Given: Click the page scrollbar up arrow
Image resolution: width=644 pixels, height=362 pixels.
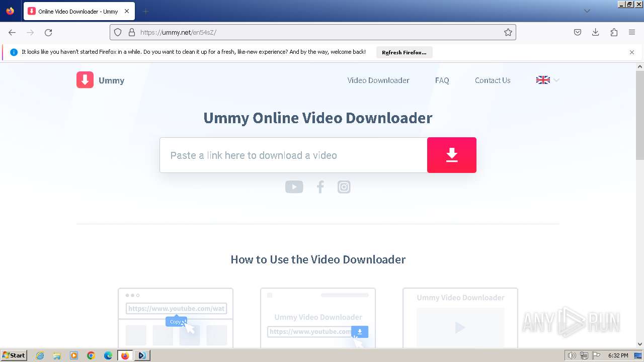Looking at the screenshot, I should 640,66.
